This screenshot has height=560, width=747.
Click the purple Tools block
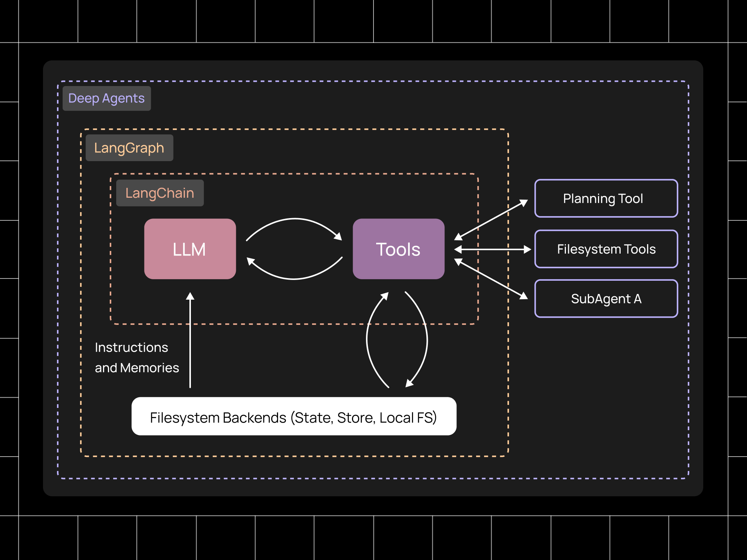[398, 249]
